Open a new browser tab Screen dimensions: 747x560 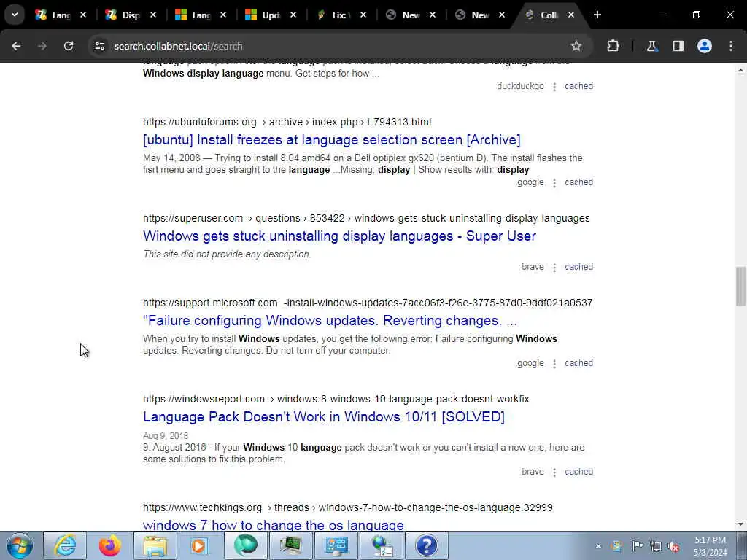(x=597, y=15)
